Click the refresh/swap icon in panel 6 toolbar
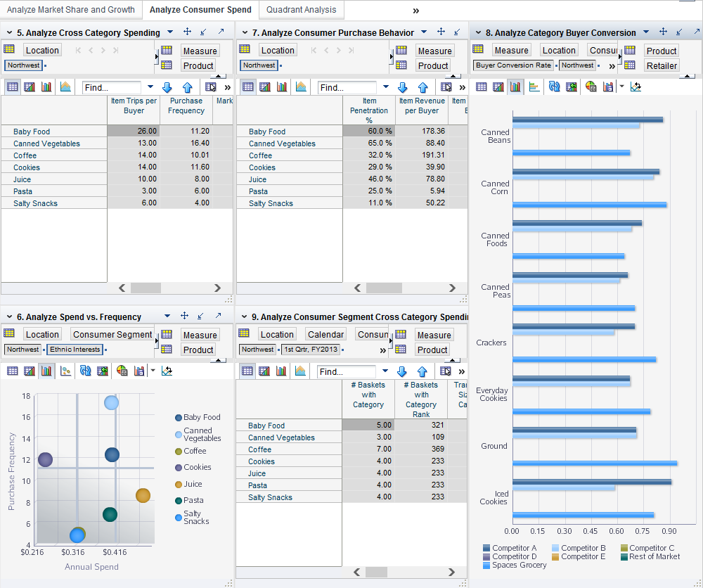This screenshot has height=588, width=703. pos(85,371)
